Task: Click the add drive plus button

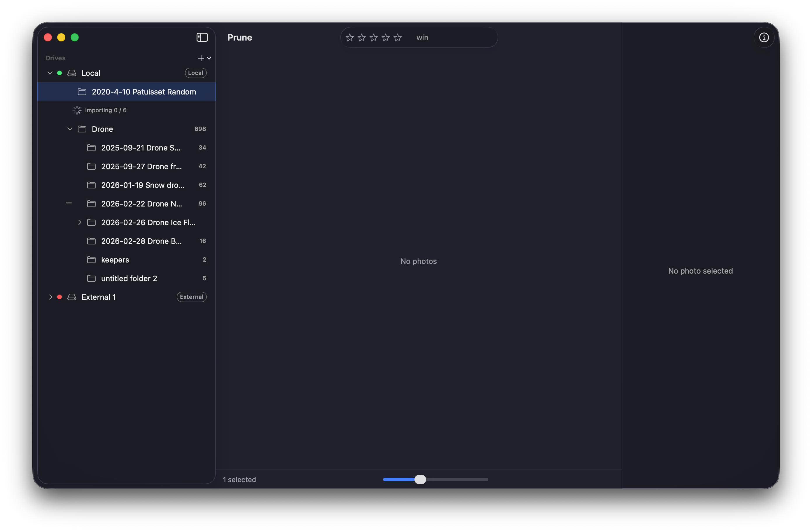Action: point(201,58)
